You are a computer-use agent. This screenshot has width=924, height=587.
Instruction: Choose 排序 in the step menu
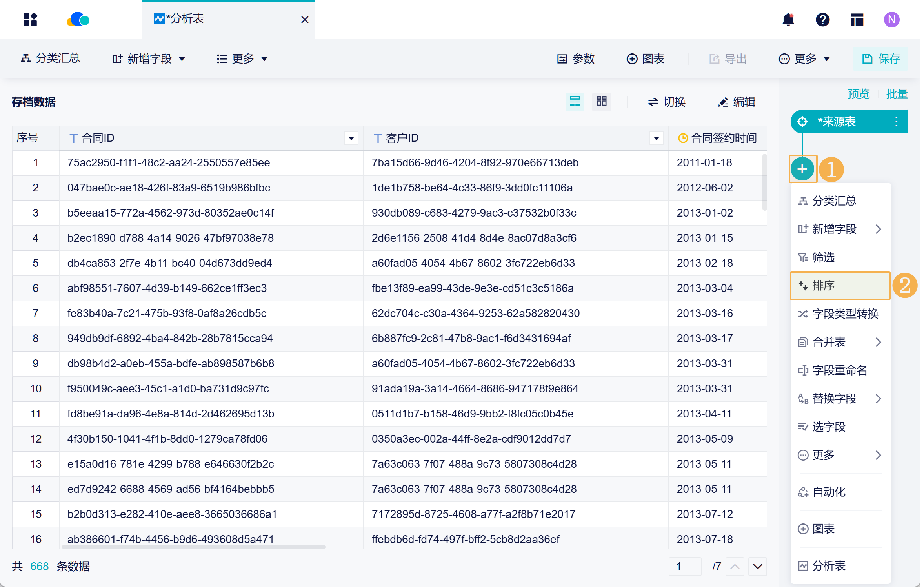(840, 286)
